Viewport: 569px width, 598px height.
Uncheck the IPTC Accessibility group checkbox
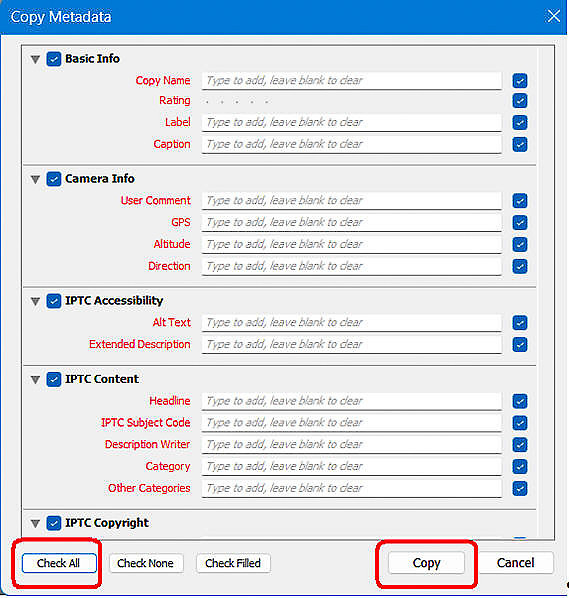click(x=54, y=301)
